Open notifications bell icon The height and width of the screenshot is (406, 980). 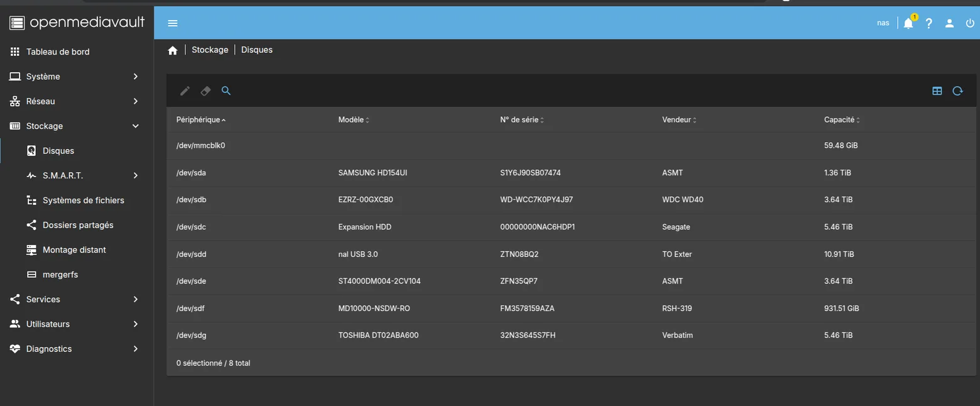pyautogui.click(x=908, y=23)
